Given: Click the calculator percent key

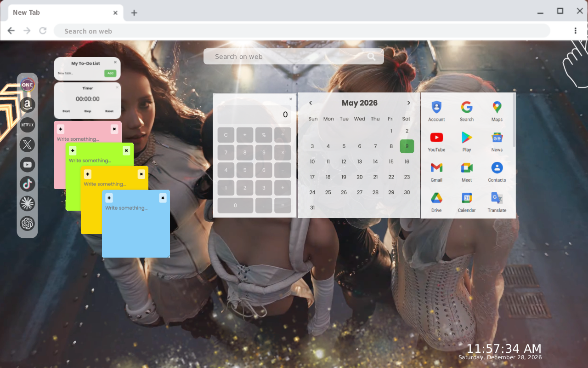Looking at the screenshot, I should 264,135.
